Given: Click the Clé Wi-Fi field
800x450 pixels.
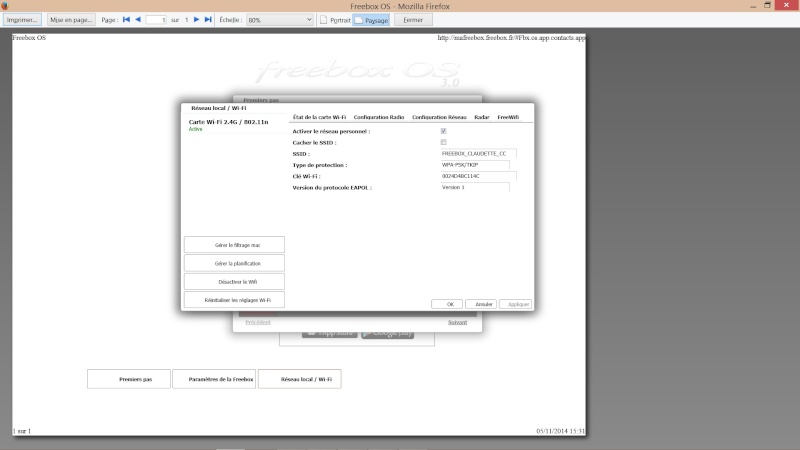Looking at the screenshot, I should click(x=478, y=176).
